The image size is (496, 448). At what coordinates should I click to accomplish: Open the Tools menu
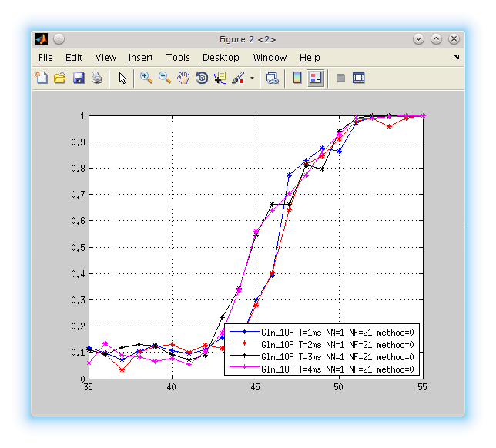[x=178, y=58]
